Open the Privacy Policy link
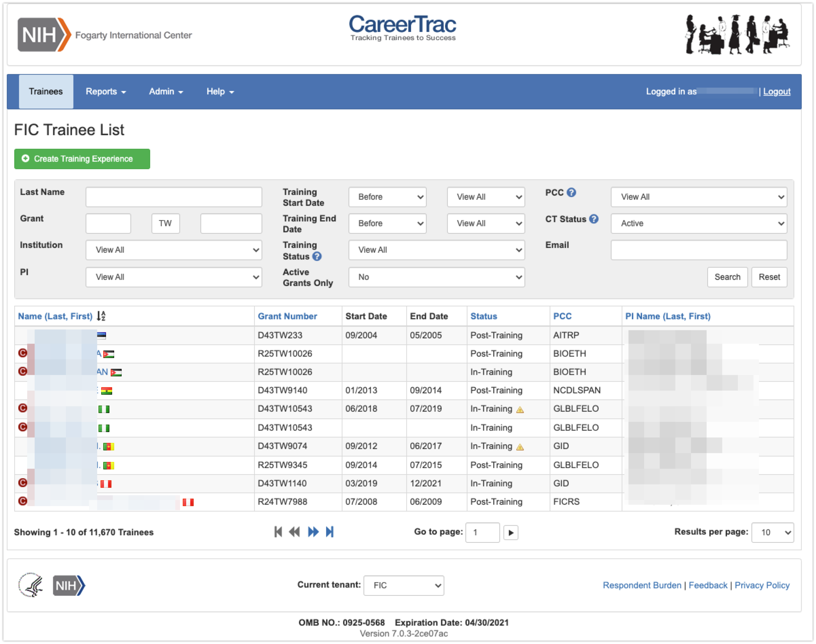Screen dimensions: 816x644 point(762,585)
